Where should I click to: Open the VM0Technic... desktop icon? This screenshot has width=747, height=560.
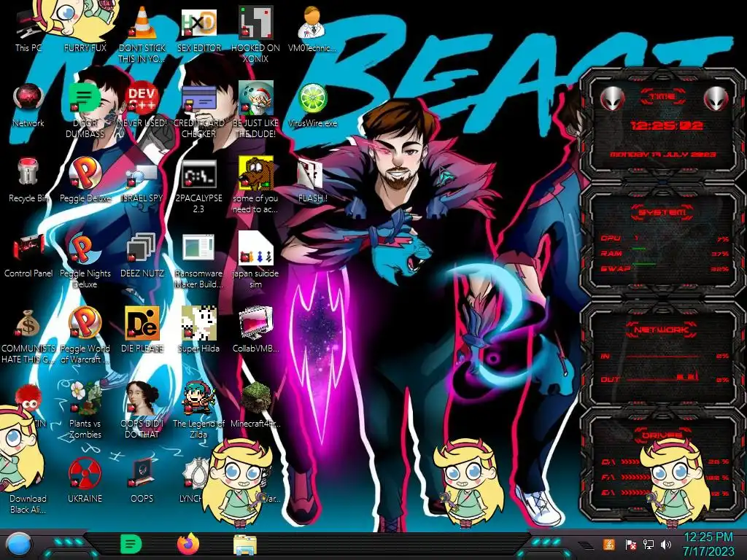pyautogui.click(x=312, y=28)
